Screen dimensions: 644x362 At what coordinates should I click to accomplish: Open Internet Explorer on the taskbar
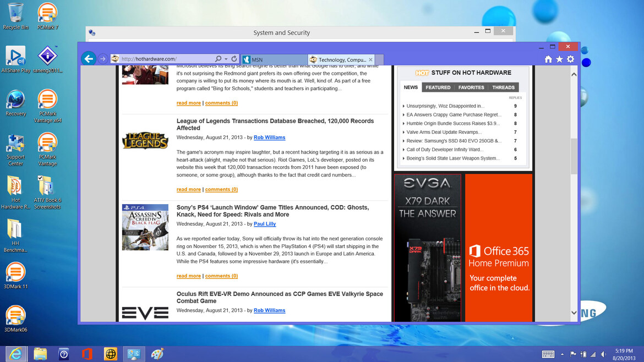point(16,354)
